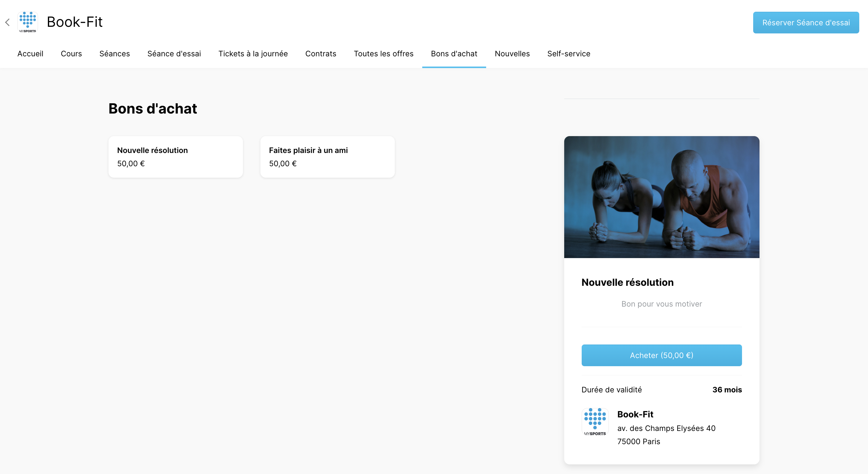Select the Nouvelle résolution voucher card

pyautogui.click(x=175, y=157)
